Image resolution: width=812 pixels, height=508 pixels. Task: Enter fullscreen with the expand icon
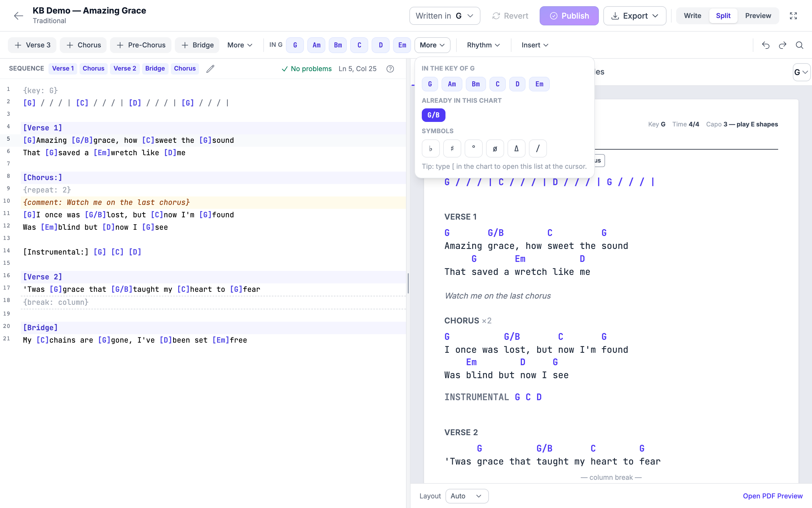click(793, 16)
